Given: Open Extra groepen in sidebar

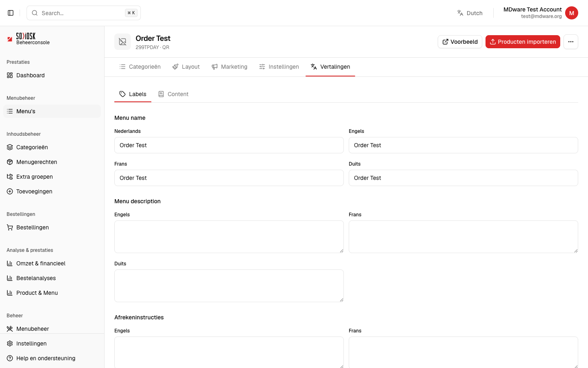Looking at the screenshot, I should pyautogui.click(x=52, y=177).
